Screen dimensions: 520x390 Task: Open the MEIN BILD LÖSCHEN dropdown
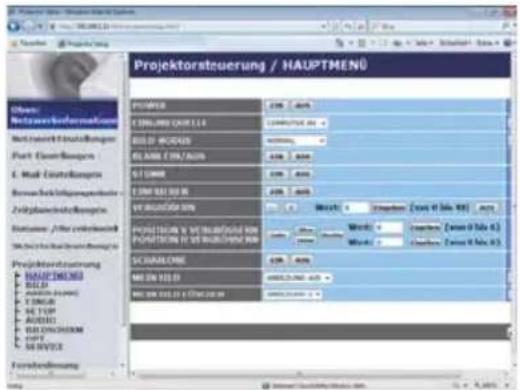click(293, 294)
